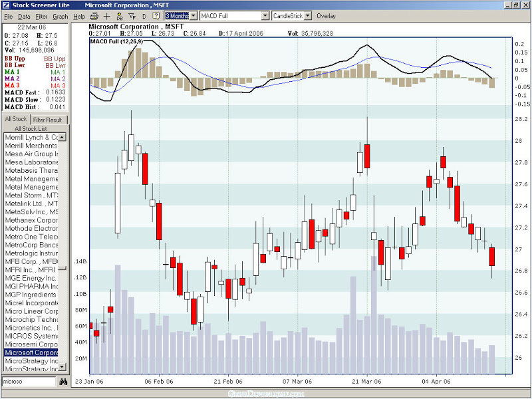Select Methode Electronics in stock list
The width and height of the screenshot is (532, 399).
click(x=31, y=228)
